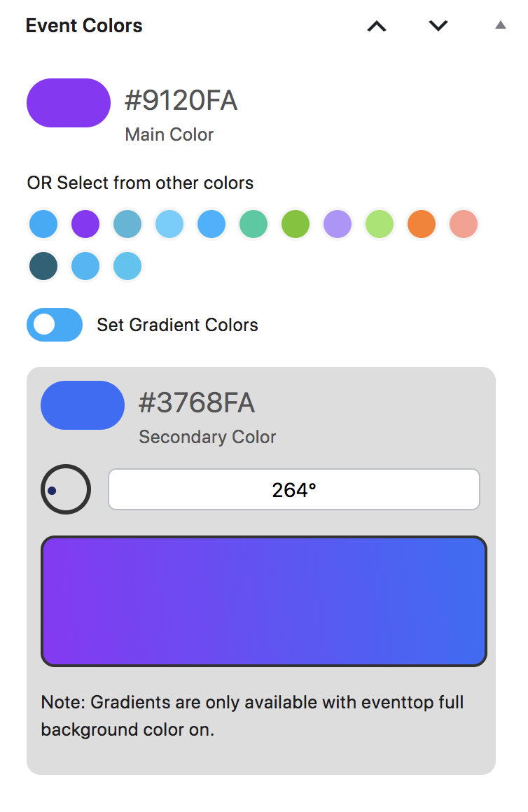Click the gradient preview box

[263, 601]
